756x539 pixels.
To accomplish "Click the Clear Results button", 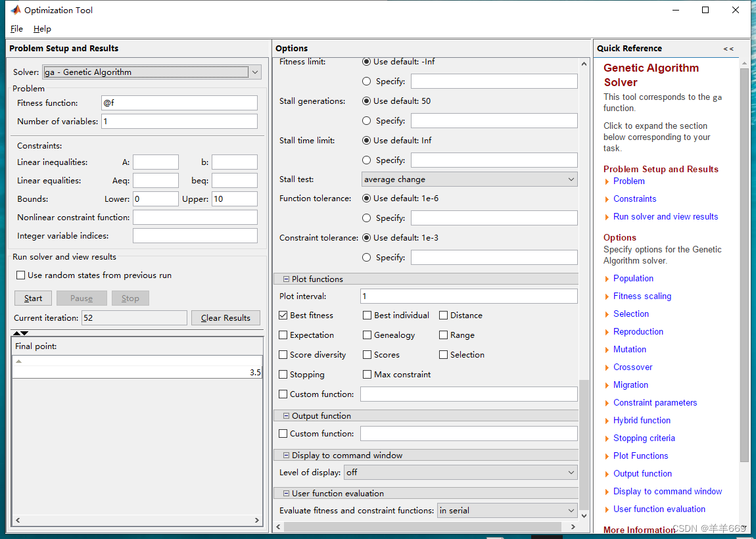I will point(225,318).
